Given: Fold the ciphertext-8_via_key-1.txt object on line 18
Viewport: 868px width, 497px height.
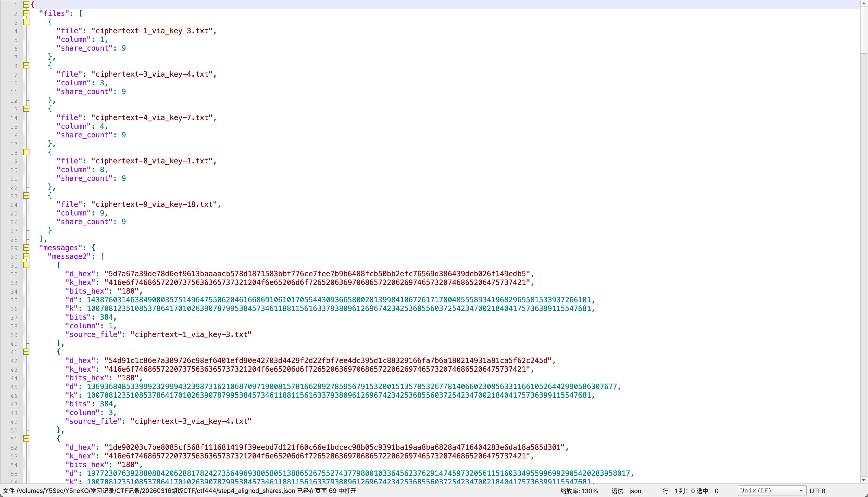Looking at the screenshot, I should pyautogui.click(x=26, y=152).
